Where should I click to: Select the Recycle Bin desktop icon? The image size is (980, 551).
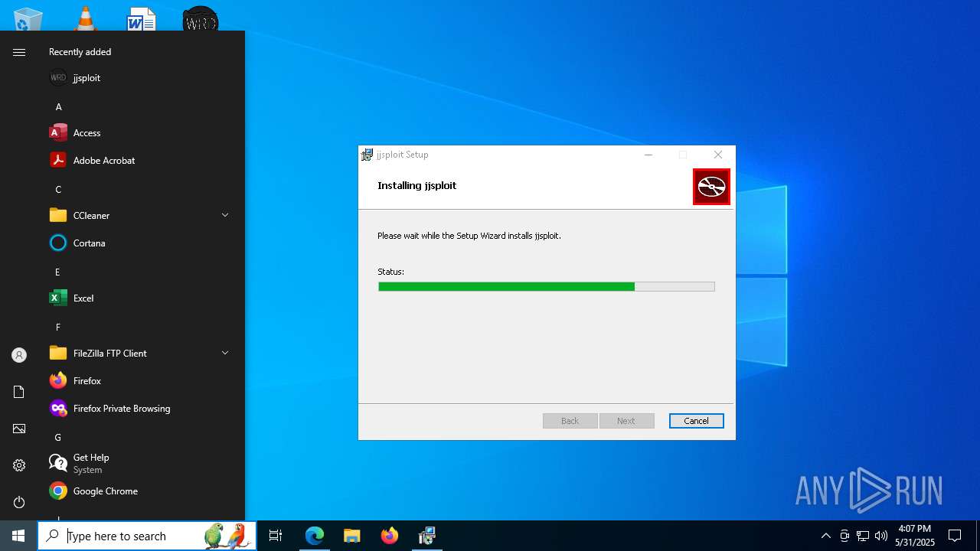coord(28,18)
